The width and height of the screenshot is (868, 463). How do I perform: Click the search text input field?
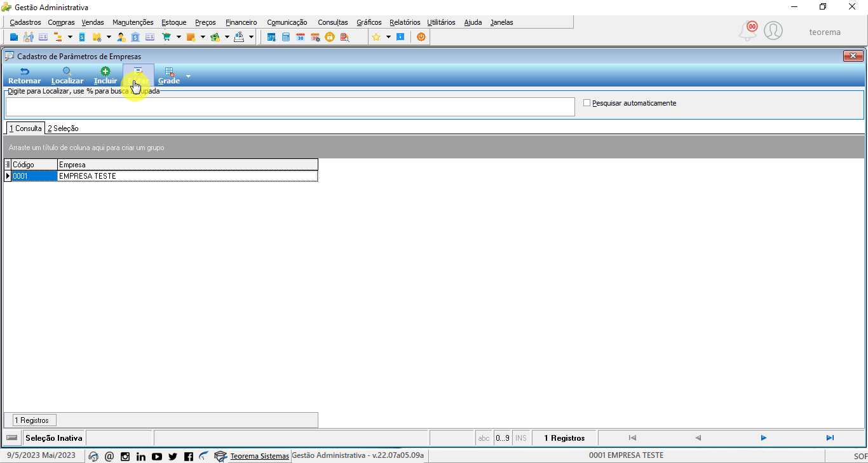(x=290, y=107)
